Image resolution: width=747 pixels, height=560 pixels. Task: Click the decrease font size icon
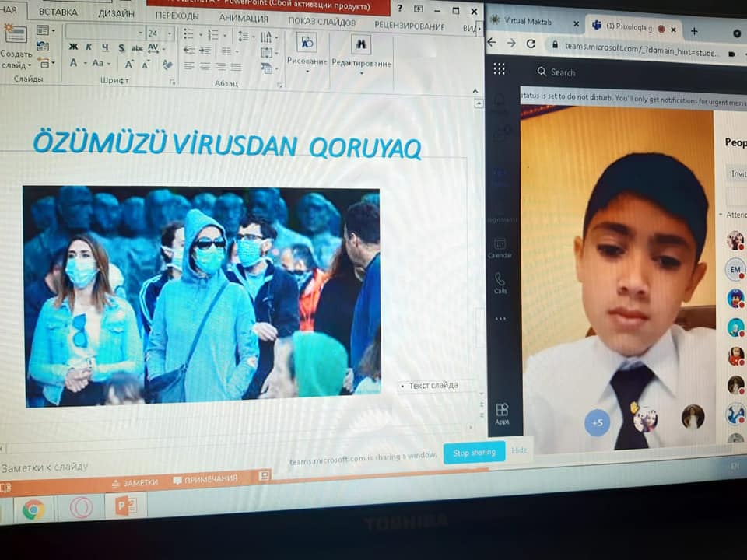coord(146,65)
